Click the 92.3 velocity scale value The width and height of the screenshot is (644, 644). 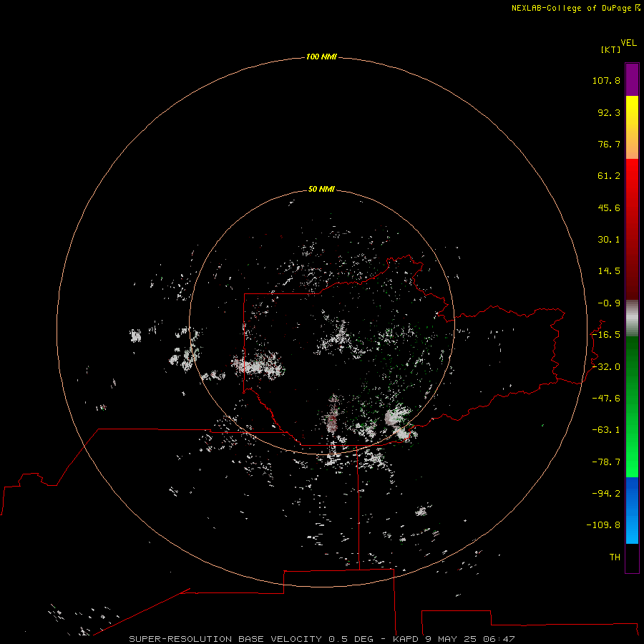tap(609, 112)
